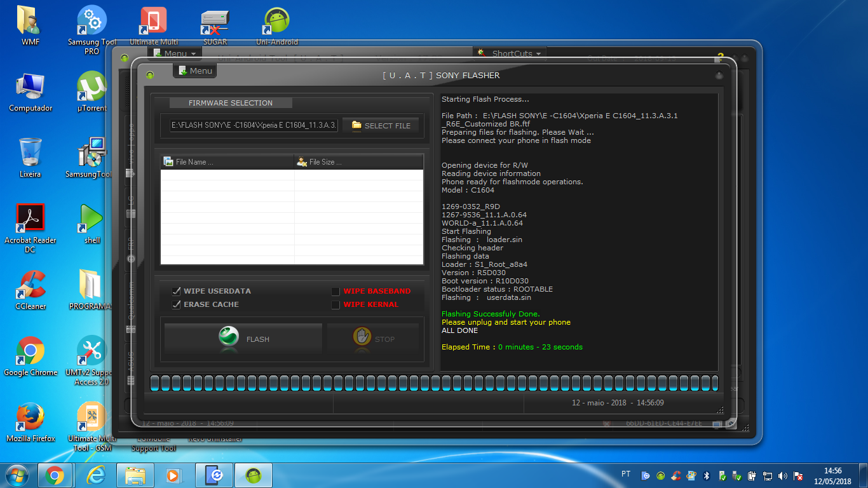
Task: Open UMTv2 Support Access shortcut
Action: click(92, 360)
